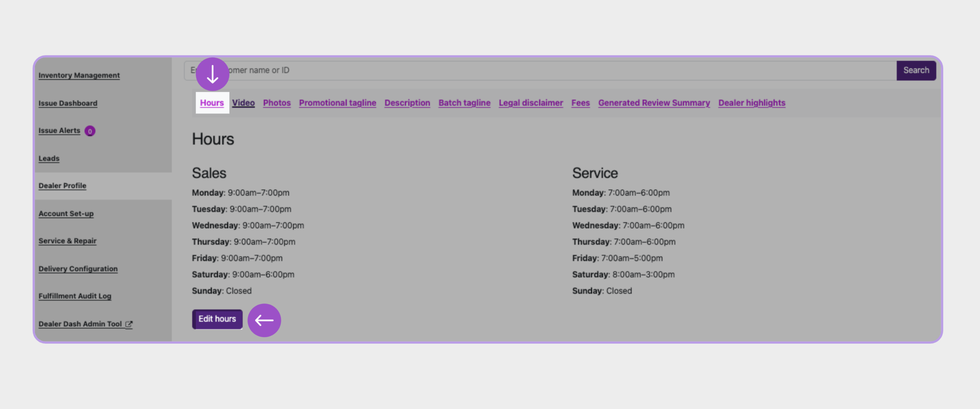
Task: Click the external-link icon beside Dealer Dash Admin Tool
Action: [129, 324]
